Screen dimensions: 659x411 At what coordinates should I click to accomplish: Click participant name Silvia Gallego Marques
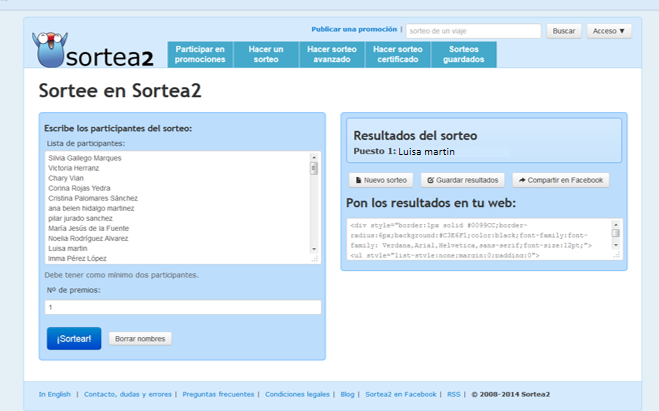[x=84, y=158]
